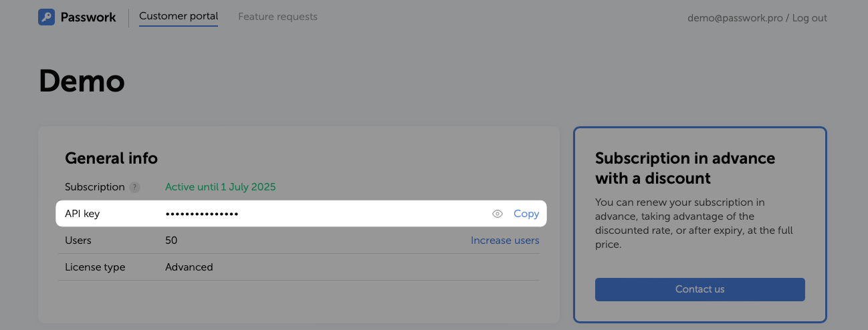Screen dimensions: 868x330
Task: Click the masked API key dots
Action: [x=201, y=214]
